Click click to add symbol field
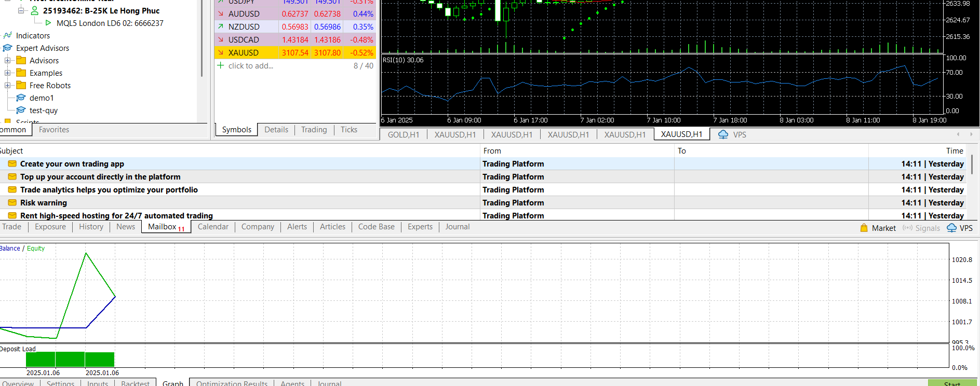 (x=251, y=65)
